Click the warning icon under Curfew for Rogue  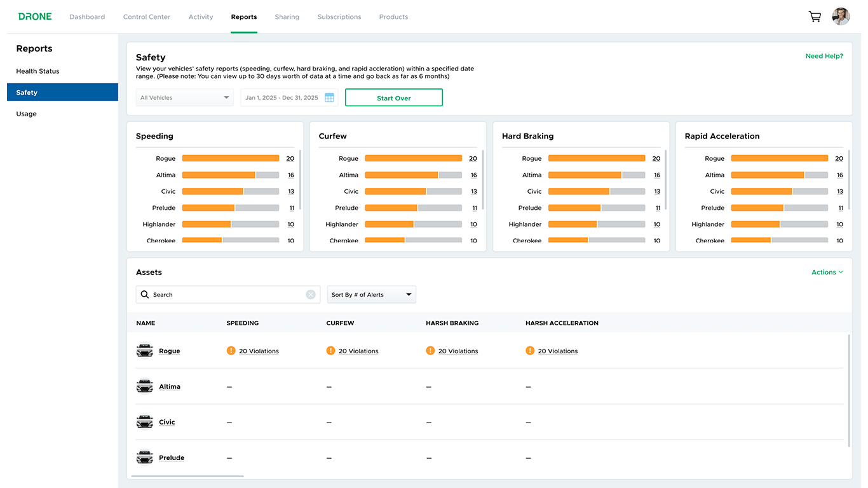(x=330, y=350)
